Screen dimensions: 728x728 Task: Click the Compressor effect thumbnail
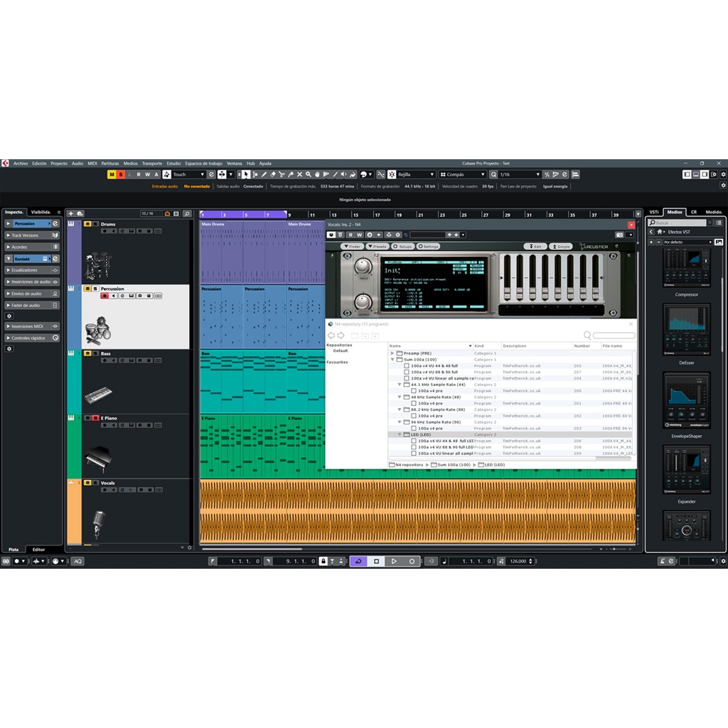click(x=686, y=268)
